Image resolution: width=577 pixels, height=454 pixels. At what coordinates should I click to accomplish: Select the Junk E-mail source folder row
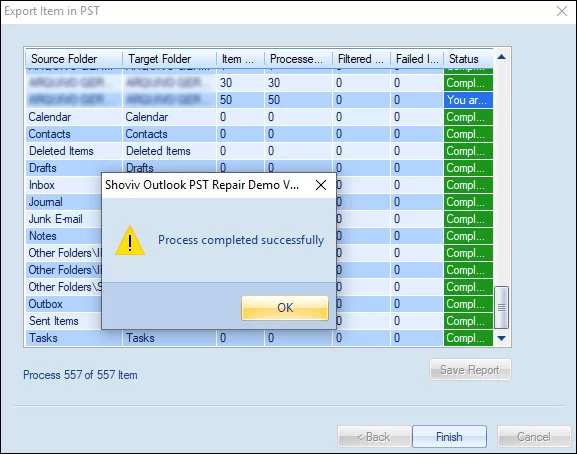pos(63,219)
